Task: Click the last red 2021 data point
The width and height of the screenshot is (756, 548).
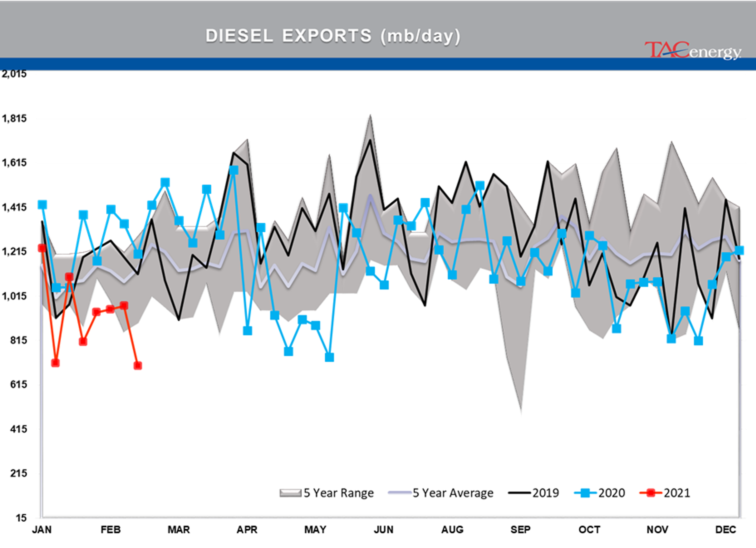Action: pos(138,366)
